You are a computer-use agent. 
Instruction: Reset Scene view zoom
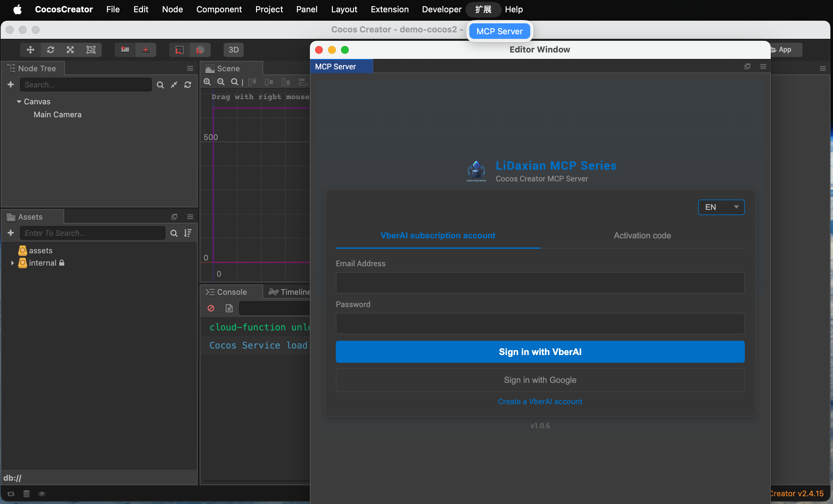(234, 82)
